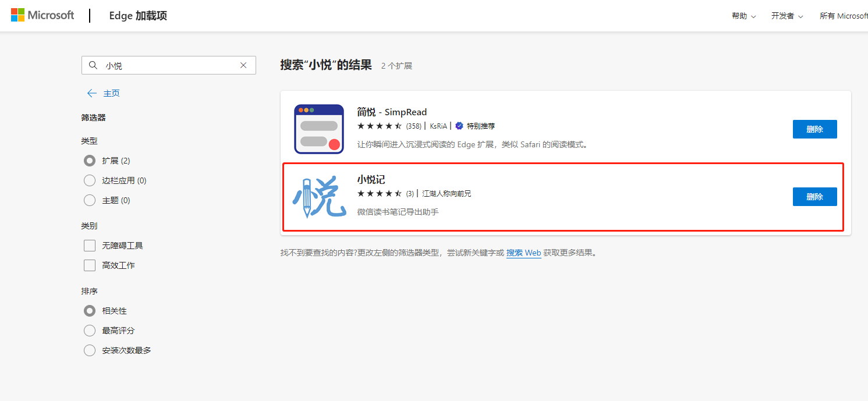
Task: Expand the 帮助 dropdown menu
Action: (x=744, y=16)
